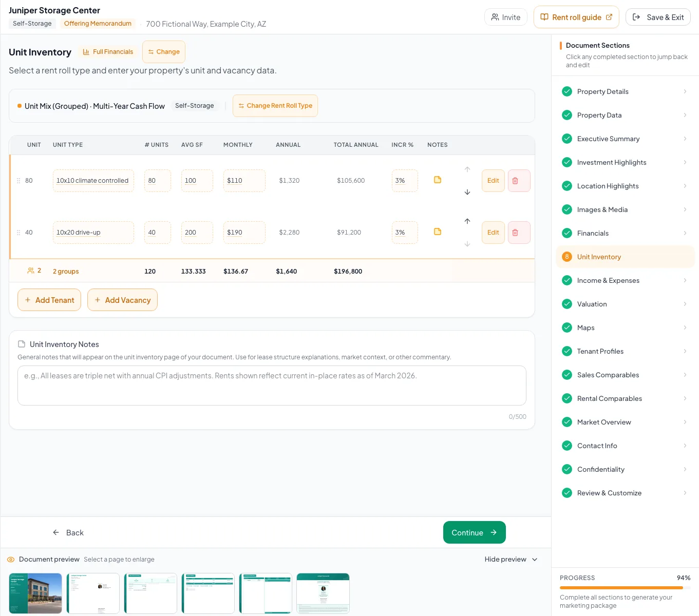Viewport: 699px width, 616px height.
Task: Click the Full Financials badge
Action: (x=108, y=52)
